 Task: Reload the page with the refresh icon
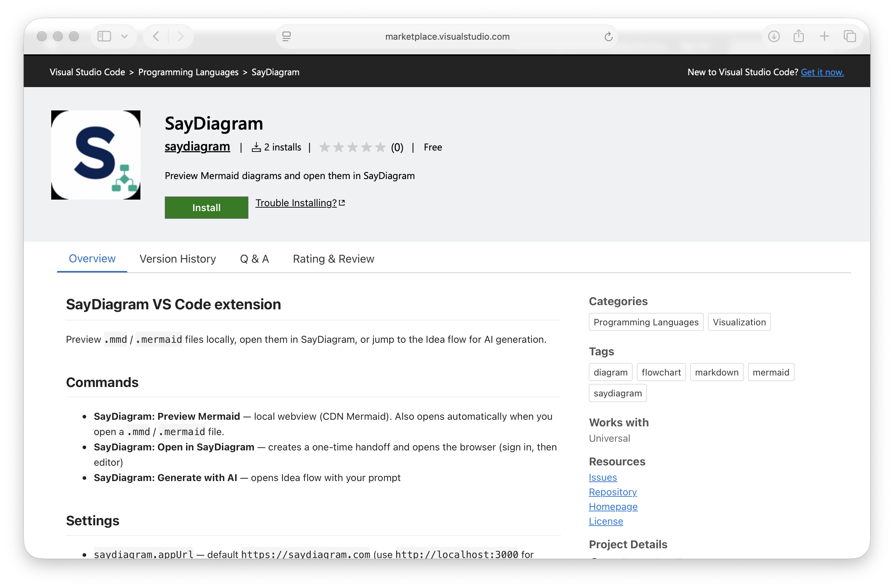coord(608,37)
